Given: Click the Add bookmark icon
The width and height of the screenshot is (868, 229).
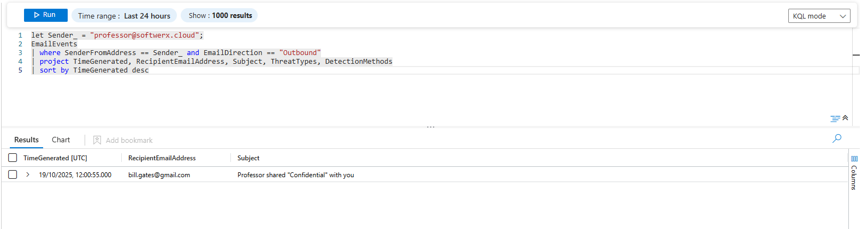Looking at the screenshot, I should pos(97,140).
